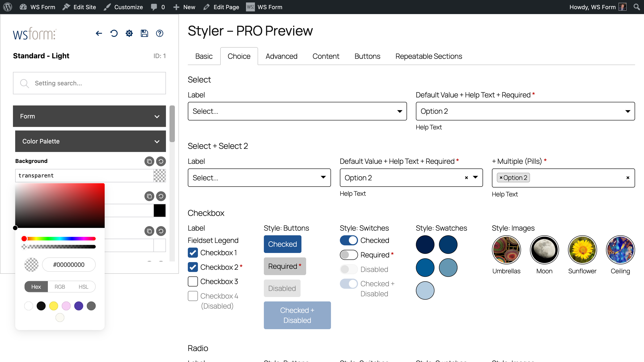Open the help question mark icon
The width and height of the screenshot is (644, 362).
tap(160, 33)
